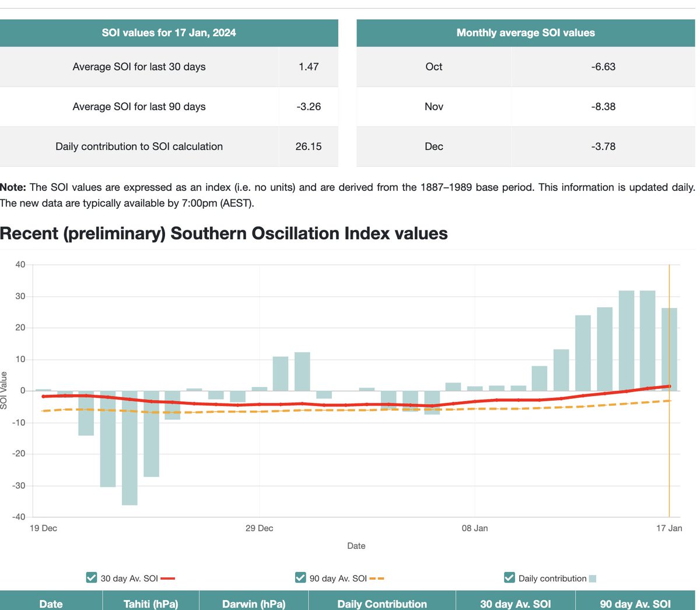Image resolution: width=700 pixels, height=610 pixels.
Task: Click the '19 Dec' x-axis label
Action: [43, 528]
